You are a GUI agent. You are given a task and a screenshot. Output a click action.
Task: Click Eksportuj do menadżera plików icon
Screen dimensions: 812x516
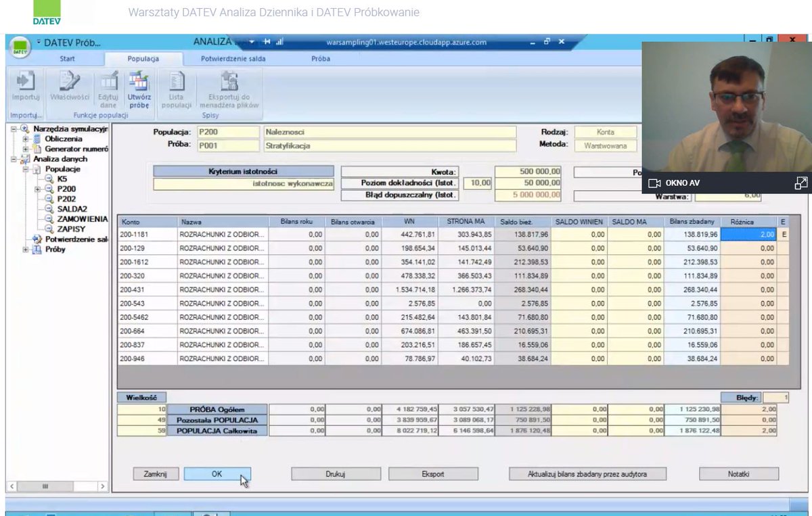pyautogui.click(x=229, y=82)
